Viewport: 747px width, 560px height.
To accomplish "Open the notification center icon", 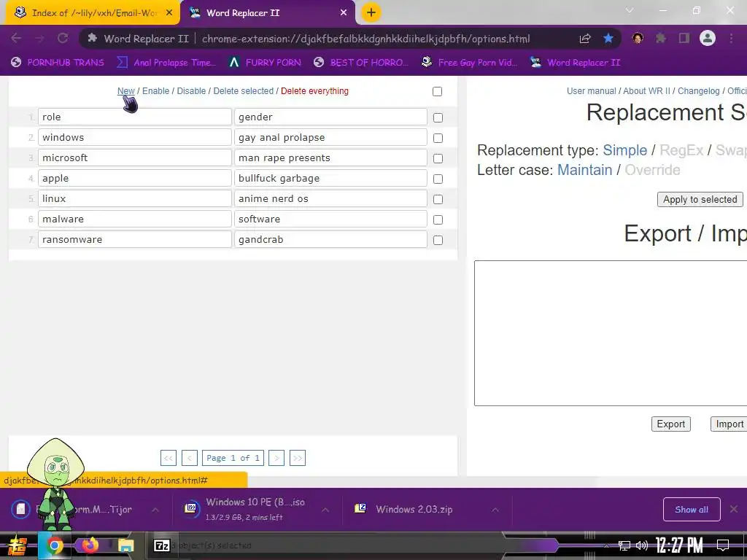I will pyautogui.click(x=723, y=545).
